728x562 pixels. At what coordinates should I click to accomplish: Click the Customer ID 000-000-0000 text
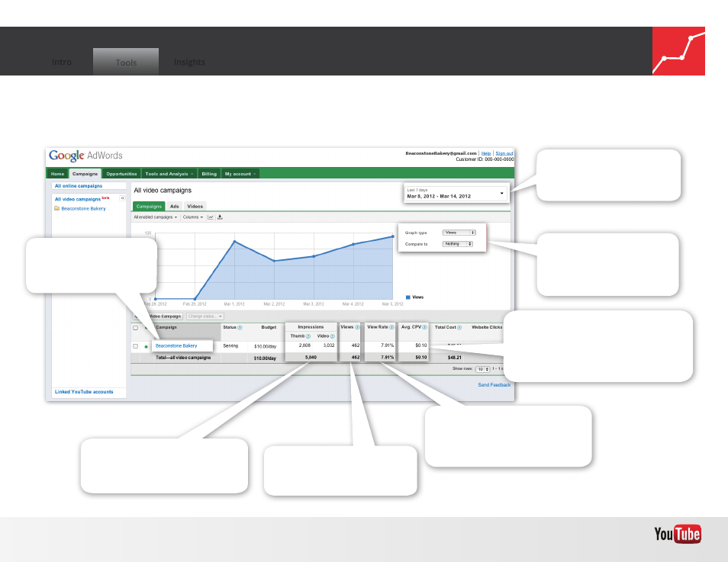485,159
